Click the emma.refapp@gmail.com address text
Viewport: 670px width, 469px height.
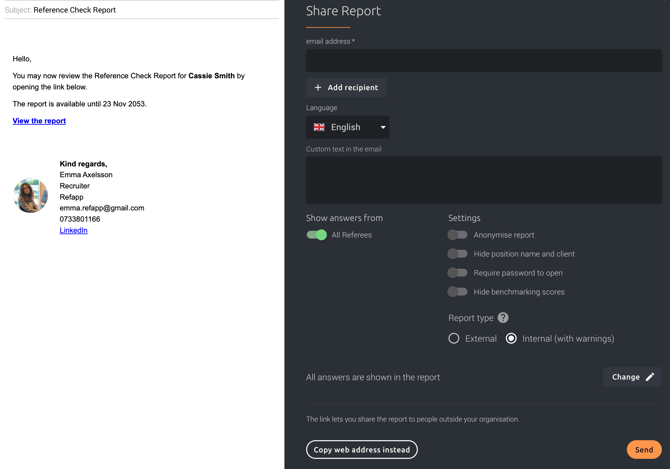pos(102,208)
